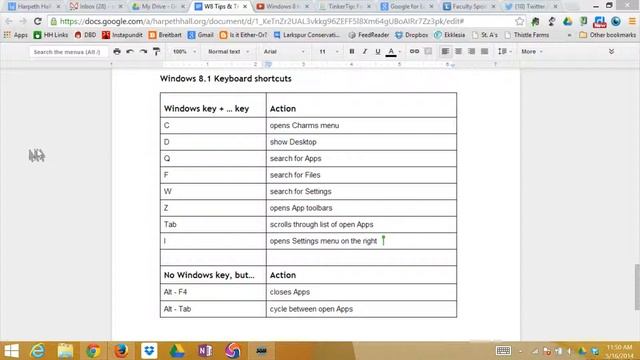
Task: Open the Apps bookmark shortcut
Action: pyautogui.click(x=16, y=35)
